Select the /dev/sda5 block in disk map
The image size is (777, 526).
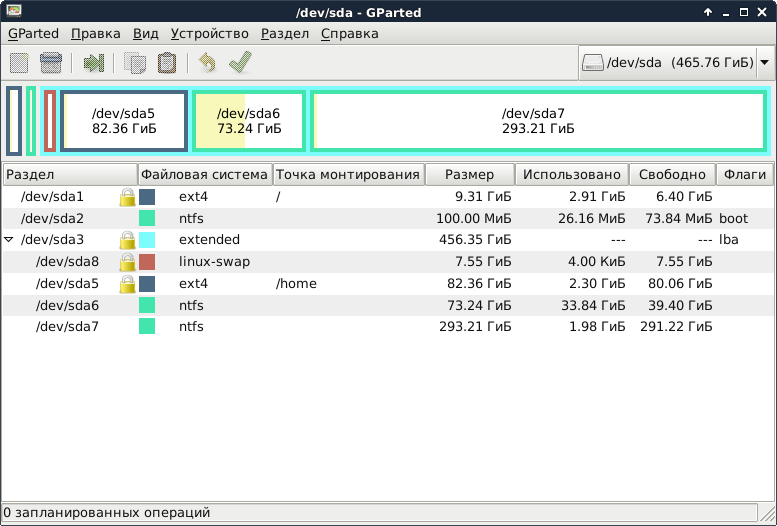pos(123,121)
